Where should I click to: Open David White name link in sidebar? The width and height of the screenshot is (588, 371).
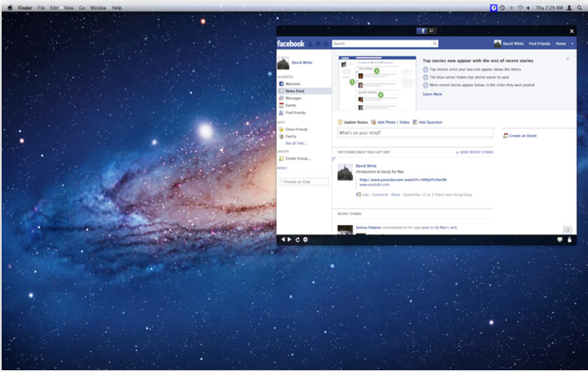click(302, 62)
